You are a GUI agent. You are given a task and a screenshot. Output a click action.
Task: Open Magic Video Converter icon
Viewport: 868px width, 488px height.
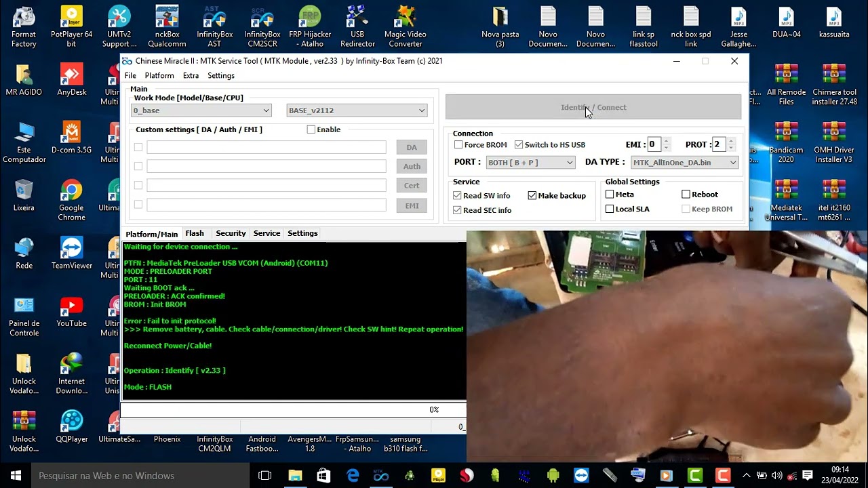[x=406, y=27]
